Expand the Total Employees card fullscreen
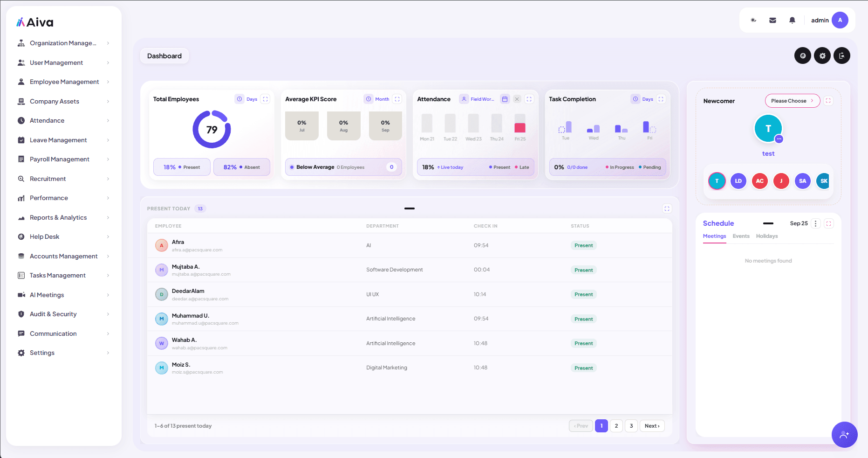 (265, 99)
